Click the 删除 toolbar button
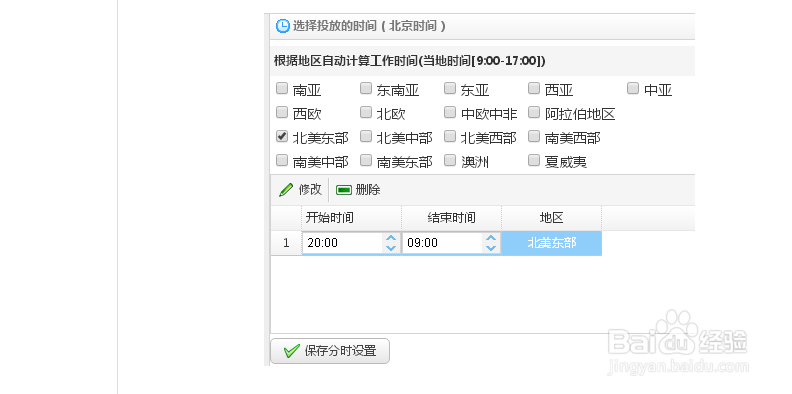This screenshot has height=394, width=792. [x=358, y=190]
